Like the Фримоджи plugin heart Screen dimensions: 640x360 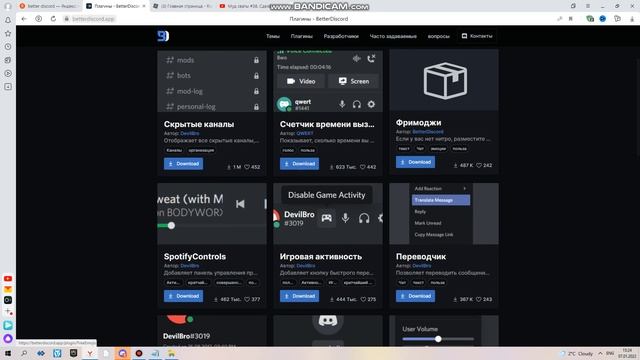[479, 165]
